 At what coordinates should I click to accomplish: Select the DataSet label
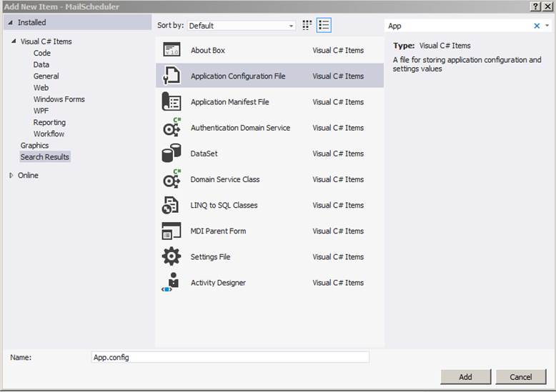204,154
